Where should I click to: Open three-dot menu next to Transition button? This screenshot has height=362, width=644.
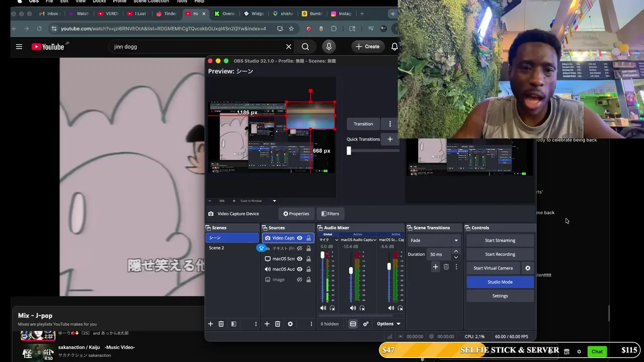390,124
